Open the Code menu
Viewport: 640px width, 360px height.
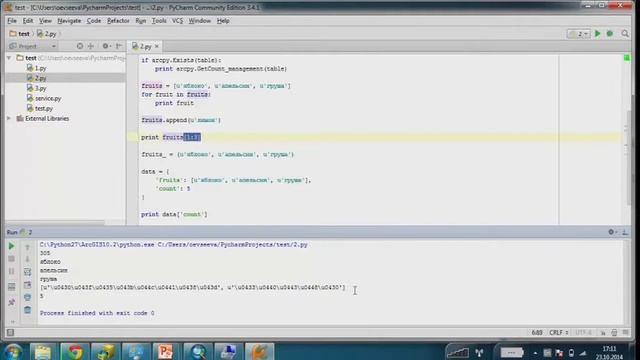tap(94, 21)
